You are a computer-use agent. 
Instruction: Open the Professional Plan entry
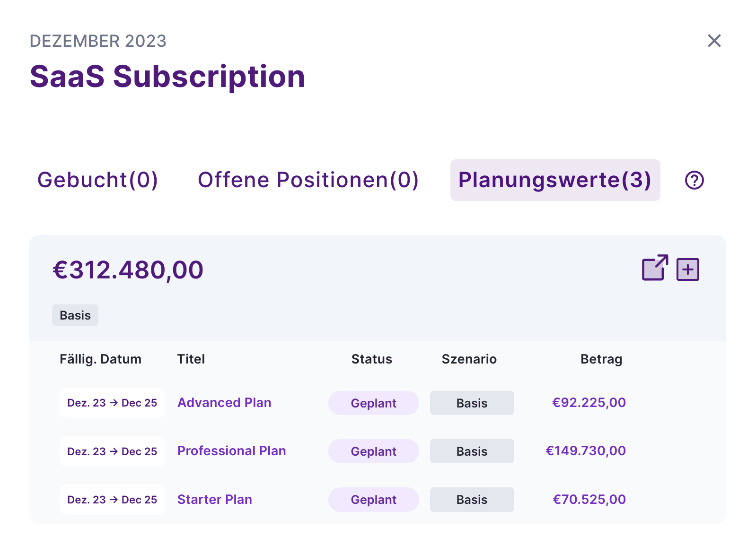tap(231, 451)
